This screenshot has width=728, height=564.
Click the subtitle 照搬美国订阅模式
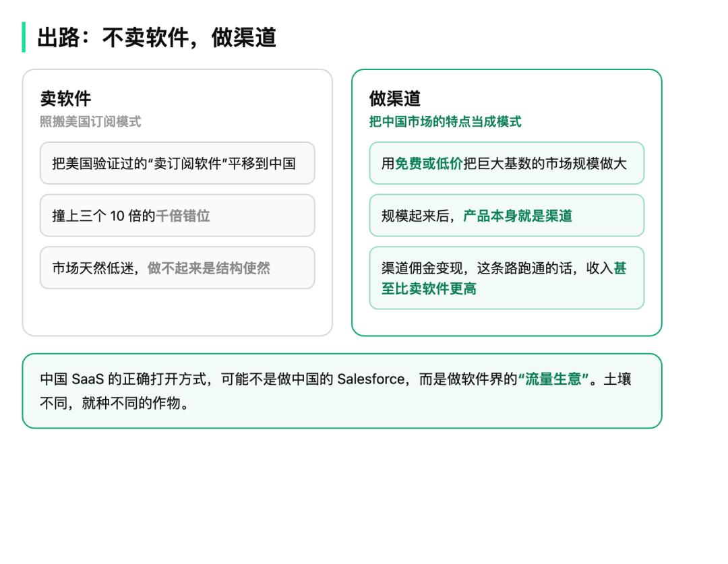point(90,121)
